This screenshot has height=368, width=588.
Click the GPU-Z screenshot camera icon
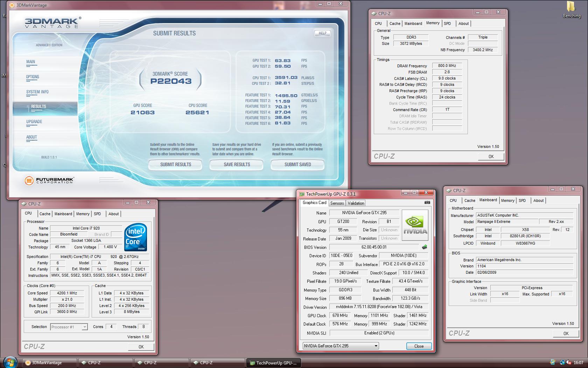427,203
